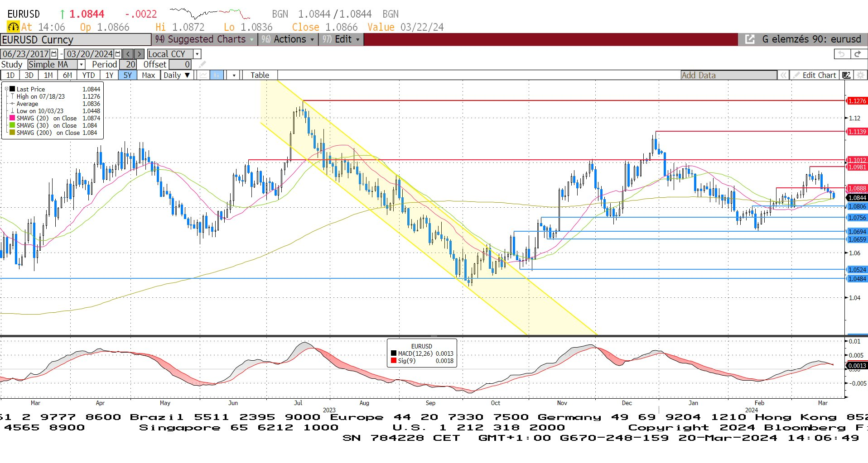
Task: Select the 1Y time range
Action: [x=109, y=75]
